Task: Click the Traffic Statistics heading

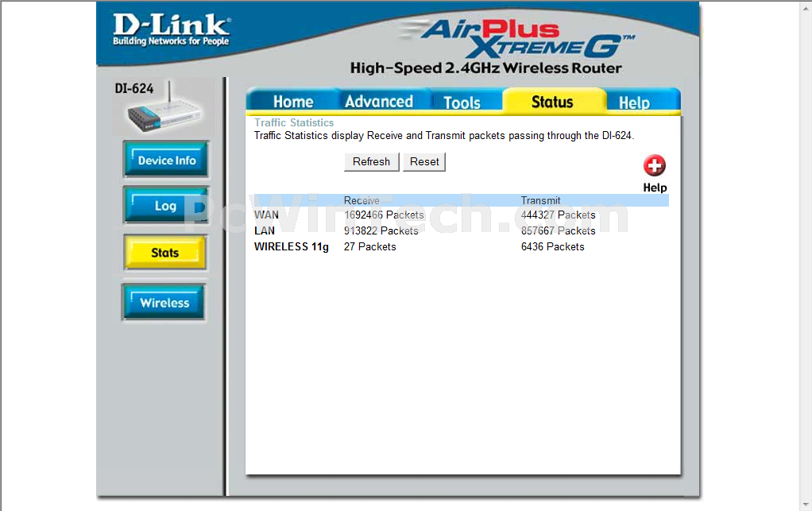Action: 294,122
